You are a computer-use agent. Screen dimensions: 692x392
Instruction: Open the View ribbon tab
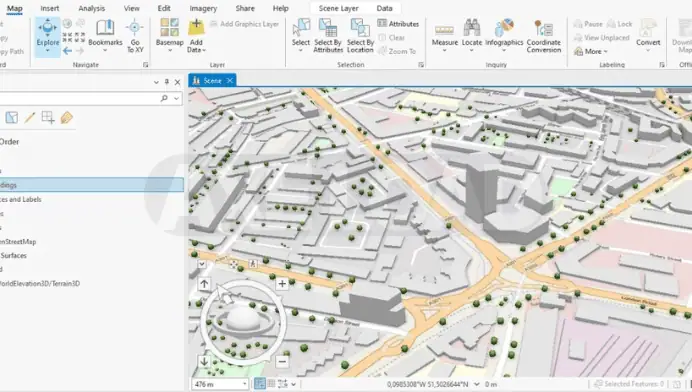point(132,8)
